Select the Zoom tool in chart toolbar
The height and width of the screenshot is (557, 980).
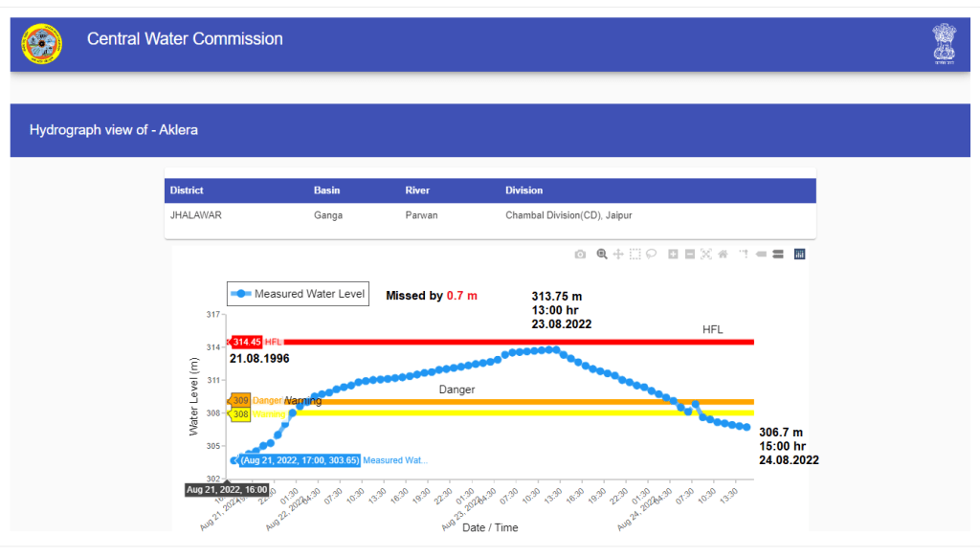[602, 255]
